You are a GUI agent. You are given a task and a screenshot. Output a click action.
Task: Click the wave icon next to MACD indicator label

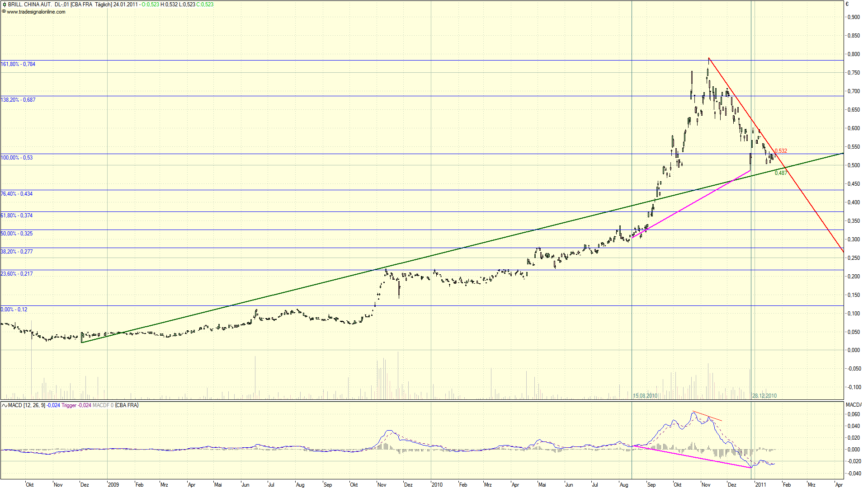coord(4,405)
